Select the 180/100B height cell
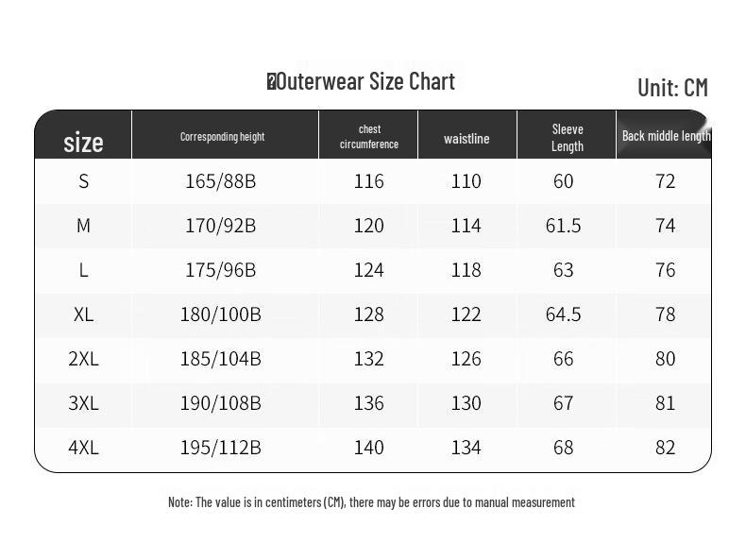The image size is (746, 560). pos(221,314)
